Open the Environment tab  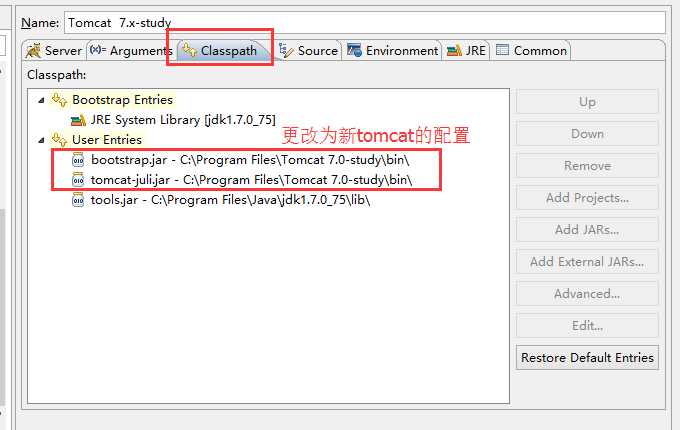click(392, 51)
